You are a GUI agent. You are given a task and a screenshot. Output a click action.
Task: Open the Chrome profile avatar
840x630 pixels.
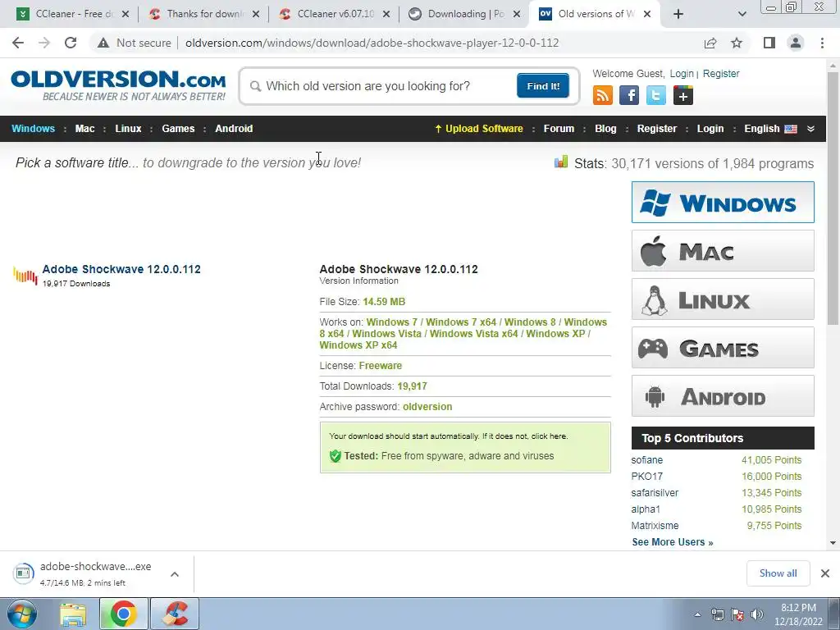point(796,43)
